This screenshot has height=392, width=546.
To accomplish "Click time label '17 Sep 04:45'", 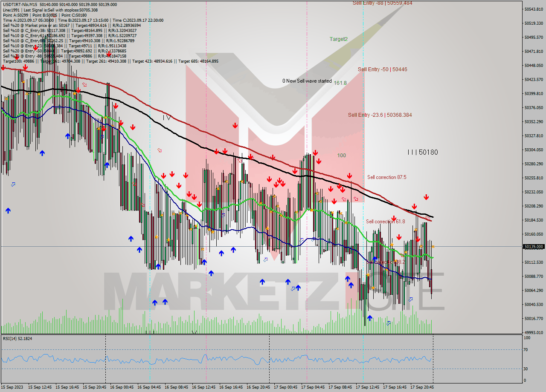I will [x=313, y=387].
